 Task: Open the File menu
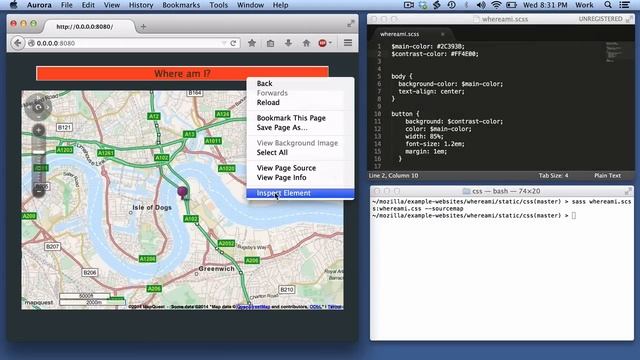coord(67,5)
